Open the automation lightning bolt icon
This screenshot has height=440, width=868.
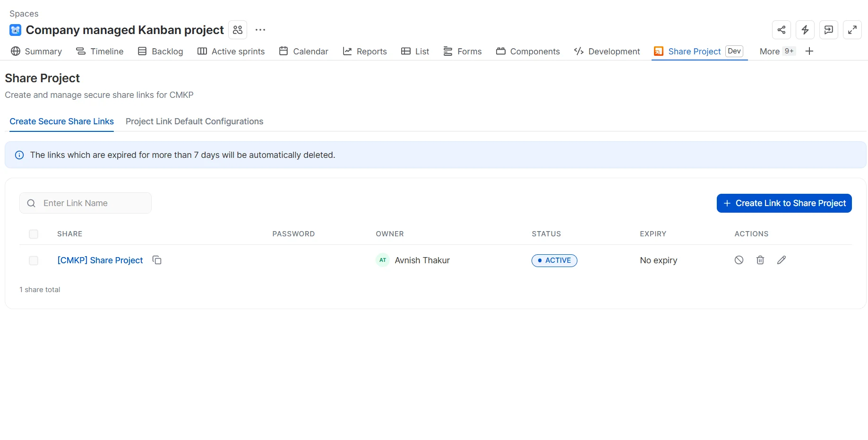(805, 30)
